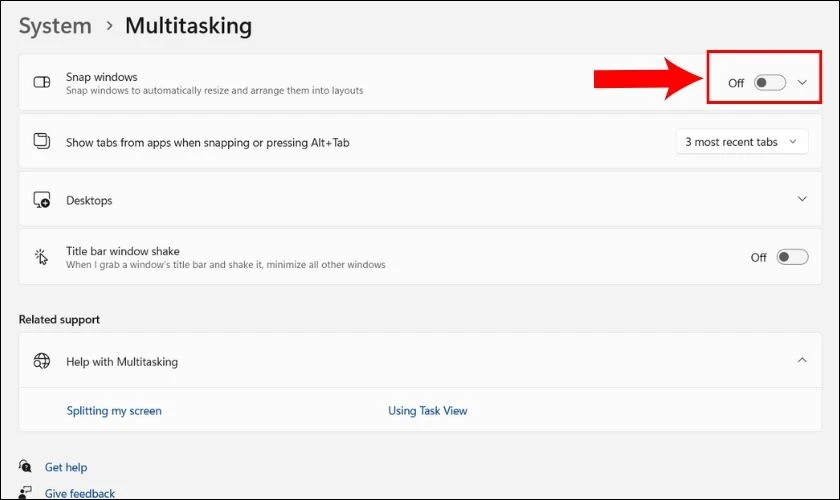Expand the Desktops section chevron
The width and height of the screenshot is (840, 500).
click(x=802, y=199)
